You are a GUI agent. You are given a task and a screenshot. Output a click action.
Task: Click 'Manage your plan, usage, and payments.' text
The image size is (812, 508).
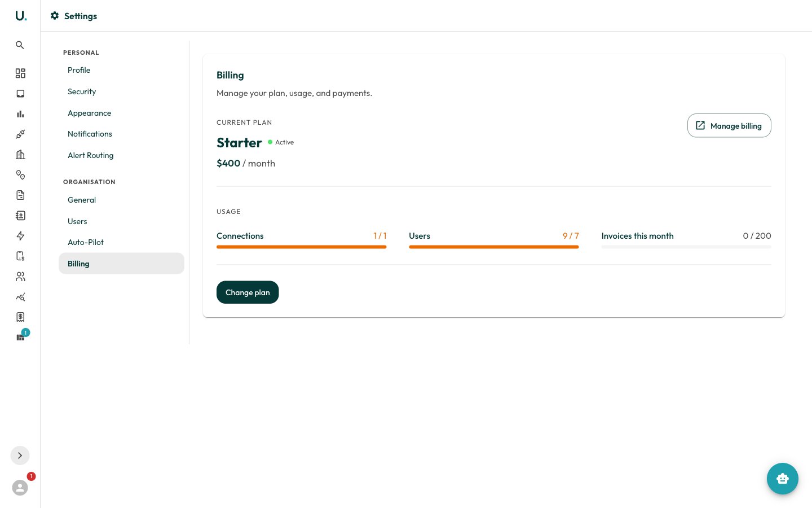pyautogui.click(x=294, y=93)
